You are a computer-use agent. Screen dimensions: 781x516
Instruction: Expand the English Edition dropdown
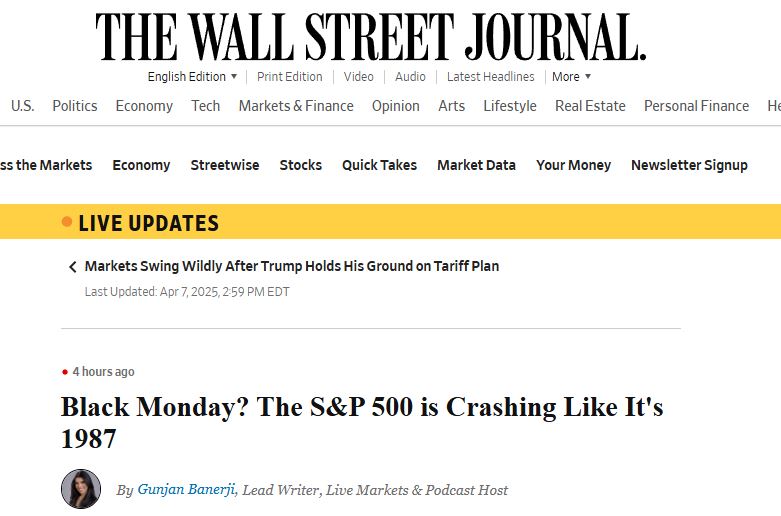192,77
